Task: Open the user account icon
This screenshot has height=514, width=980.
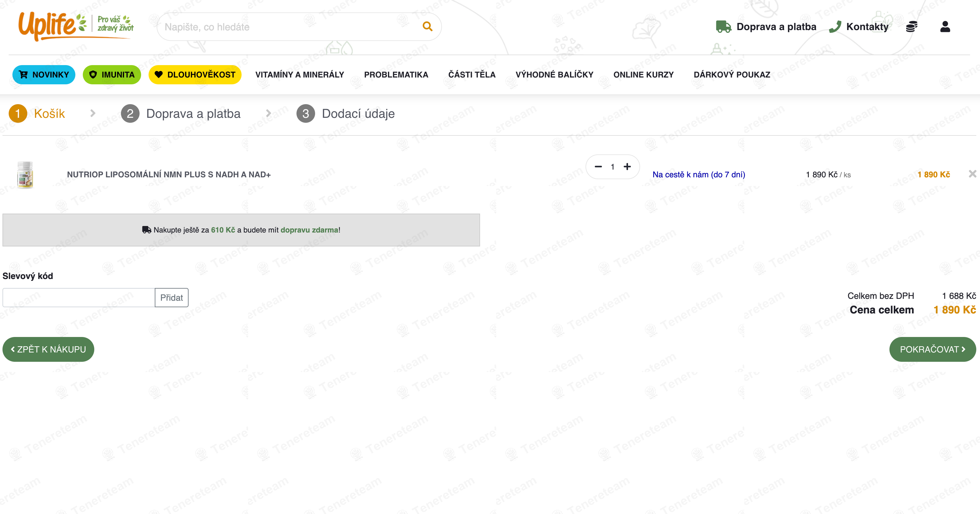Action: pos(945,27)
